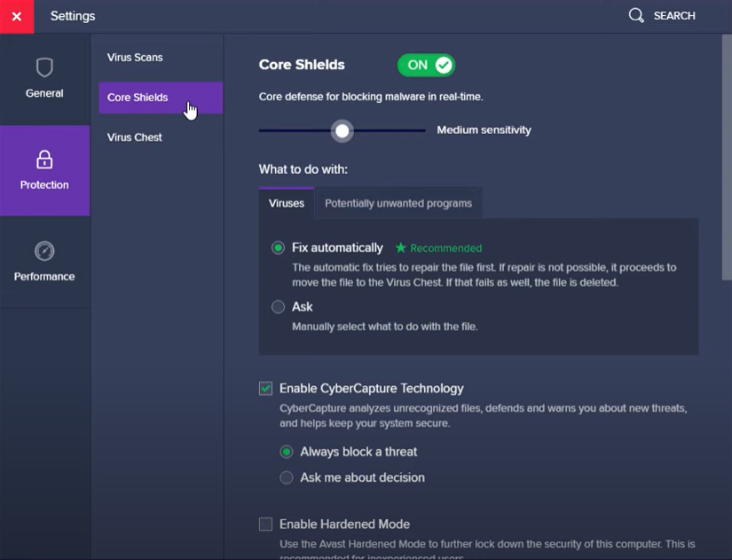
Task: Click the Settings title text
Action: [73, 16]
